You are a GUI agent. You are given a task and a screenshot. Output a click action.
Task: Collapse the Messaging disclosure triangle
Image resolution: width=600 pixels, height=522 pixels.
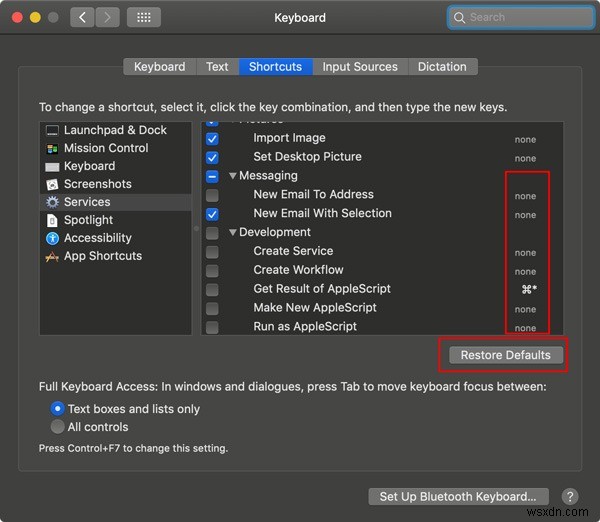click(x=232, y=176)
